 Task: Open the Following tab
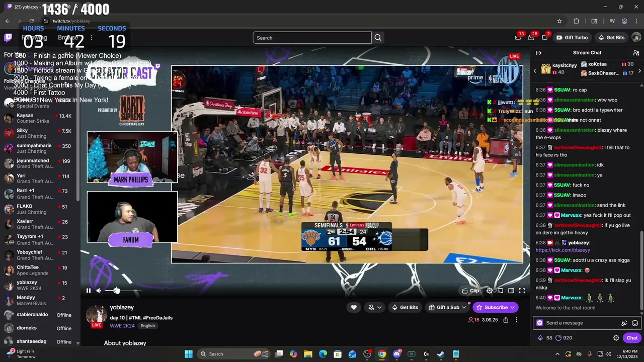coord(34,37)
